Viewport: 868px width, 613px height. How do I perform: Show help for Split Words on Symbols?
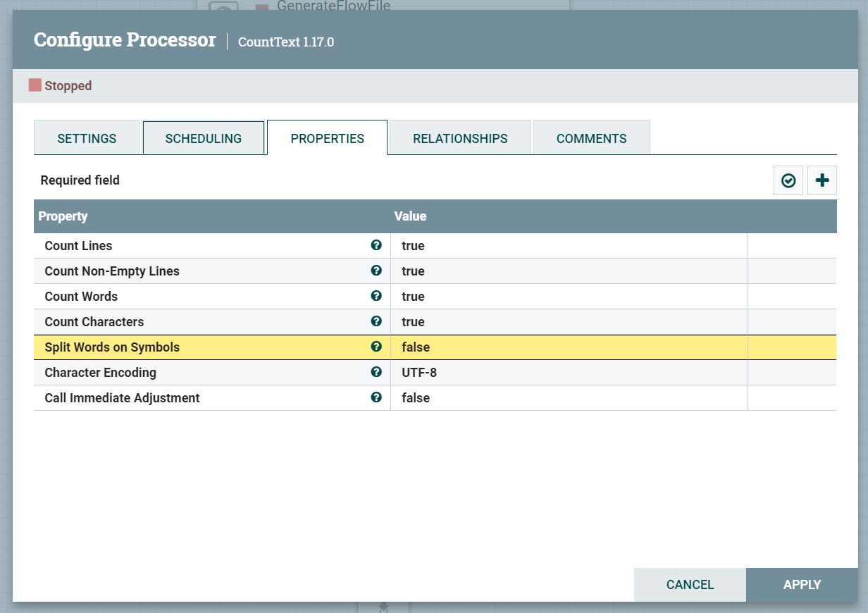[376, 347]
